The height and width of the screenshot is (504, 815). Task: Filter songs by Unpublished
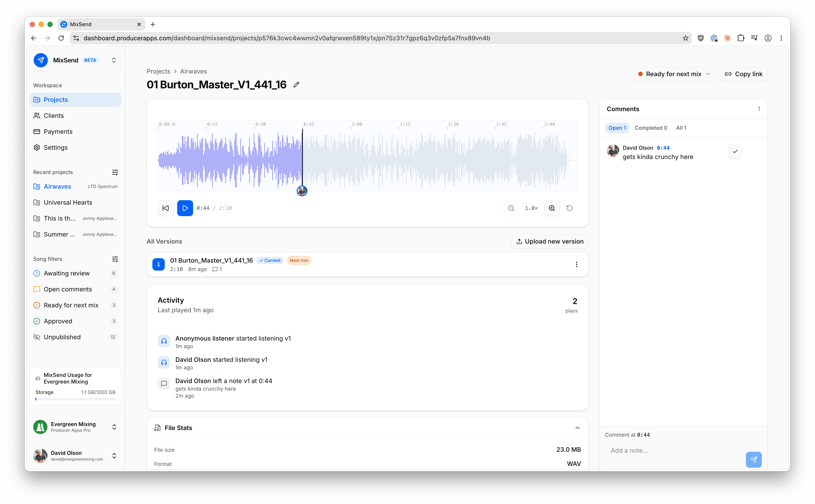click(x=75, y=337)
